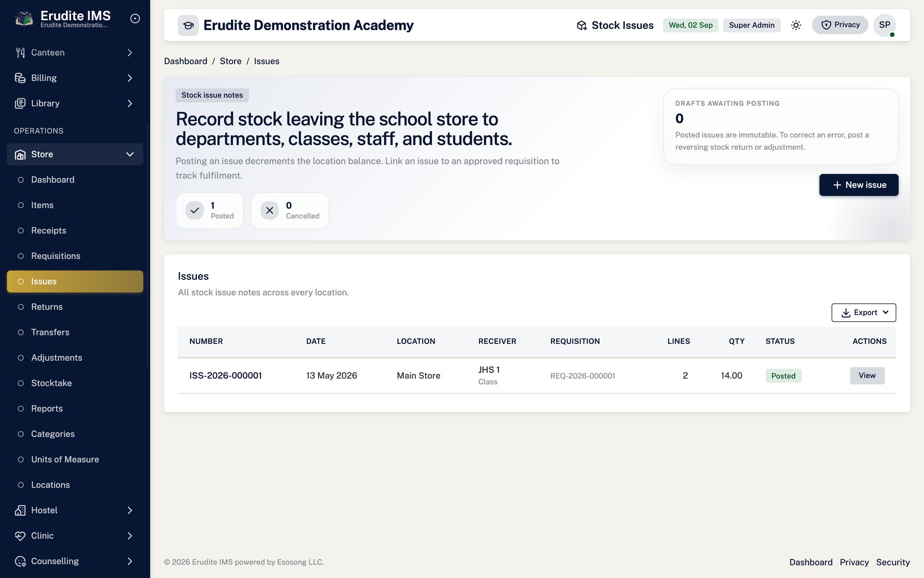924x578 pixels.
Task: Click the Erudite IMS logo icon
Action: pos(24,18)
